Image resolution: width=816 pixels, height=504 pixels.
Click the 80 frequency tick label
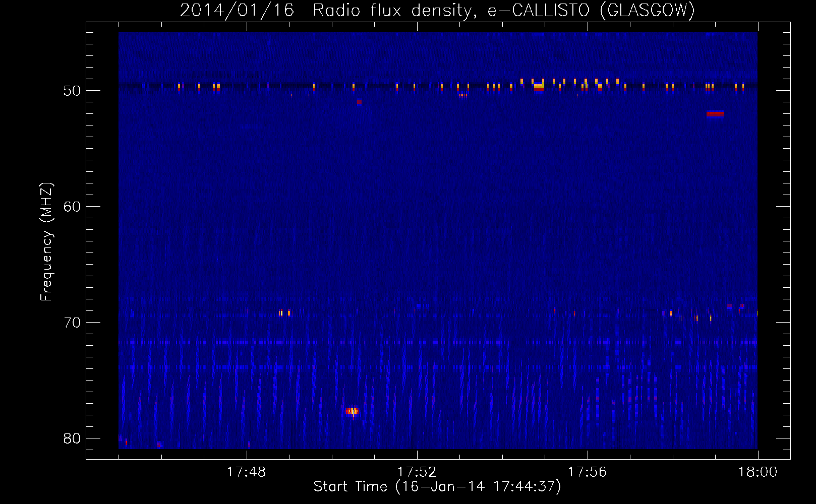click(72, 438)
